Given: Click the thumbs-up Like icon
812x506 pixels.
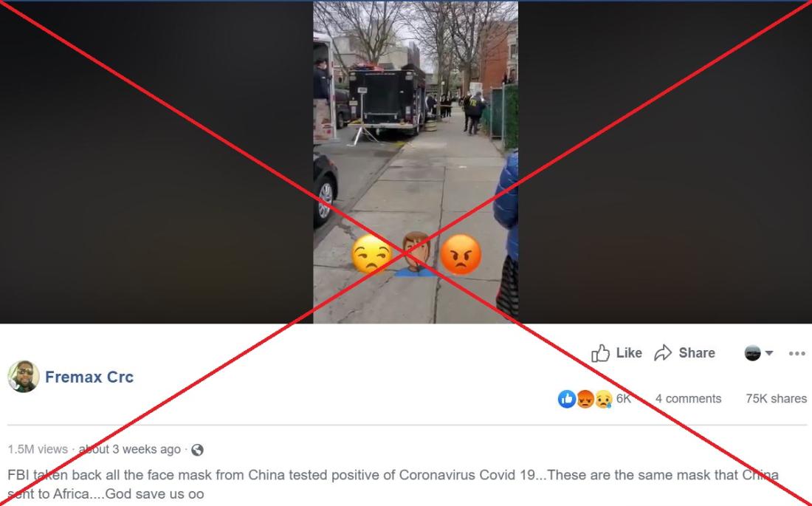Looking at the screenshot, I should tap(601, 353).
